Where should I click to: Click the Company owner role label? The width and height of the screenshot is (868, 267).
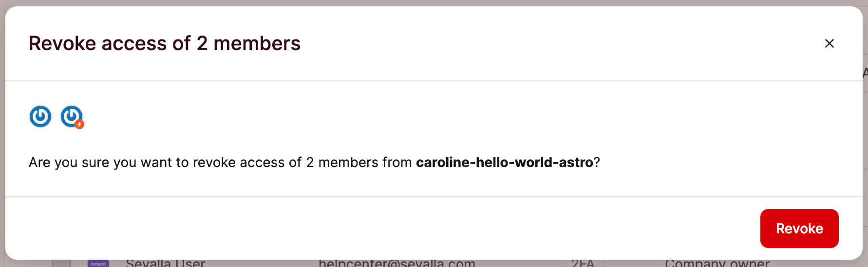pyautogui.click(x=717, y=263)
